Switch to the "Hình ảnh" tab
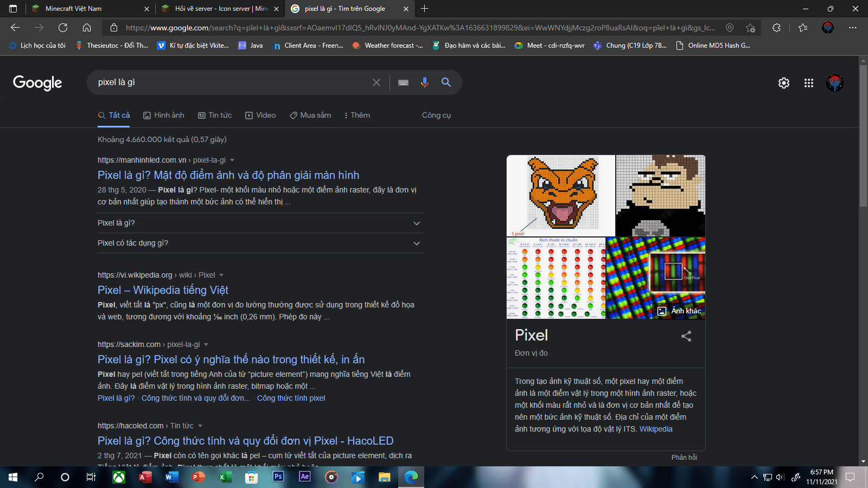This screenshot has height=488, width=868. [x=164, y=115]
